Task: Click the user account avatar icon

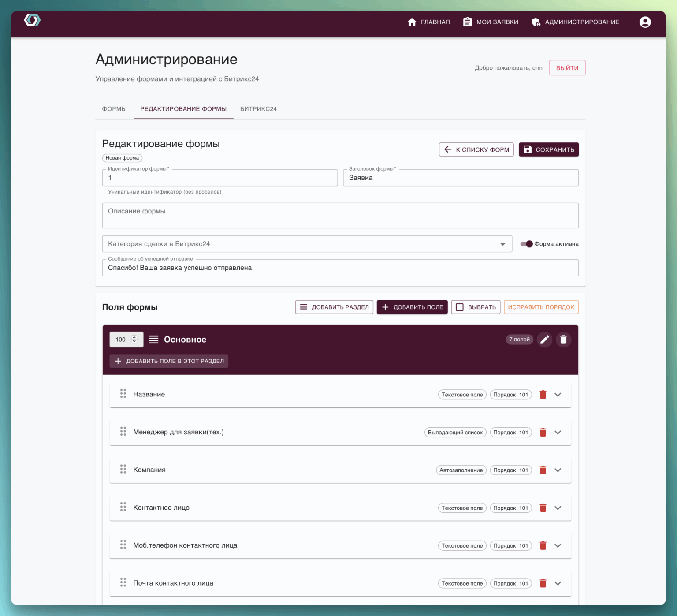Action: tap(645, 22)
